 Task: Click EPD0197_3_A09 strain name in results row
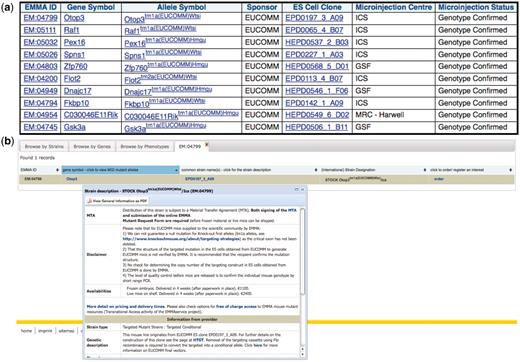[200, 179]
